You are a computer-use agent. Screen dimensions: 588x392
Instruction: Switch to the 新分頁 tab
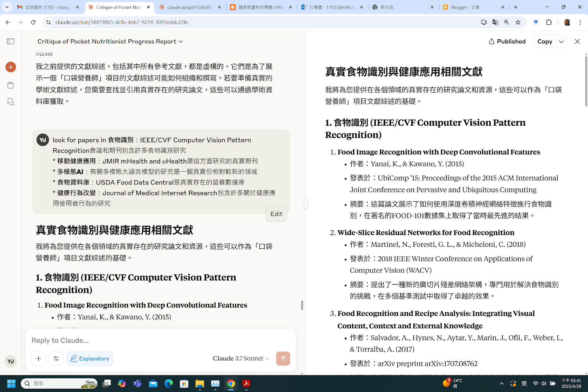click(x=403, y=7)
